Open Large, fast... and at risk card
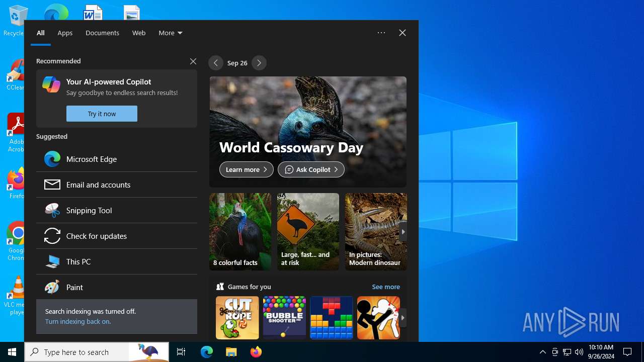Screen dimensions: 644x362 pos(308,232)
